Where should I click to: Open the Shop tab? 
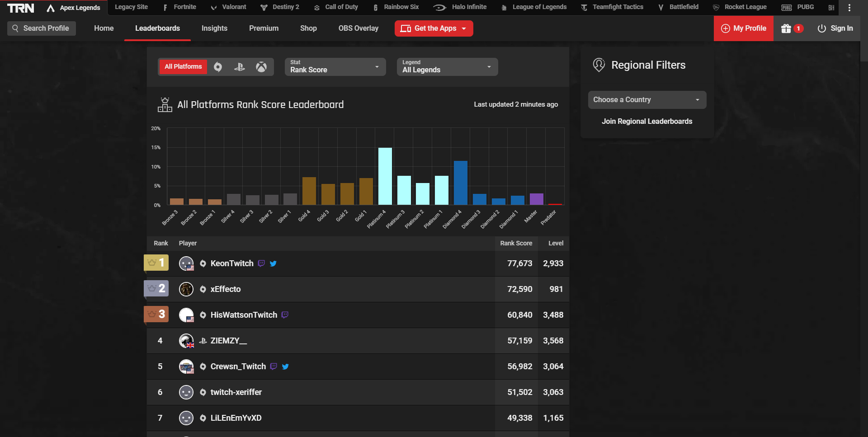tap(308, 28)
